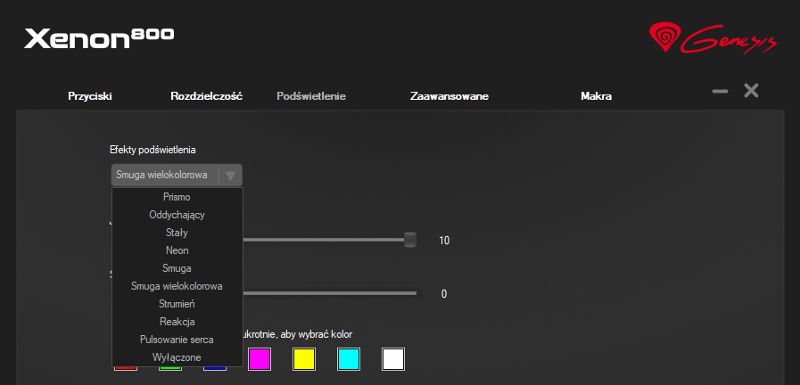Choose the Prismo lighting effect

click(x=177, y=197)
